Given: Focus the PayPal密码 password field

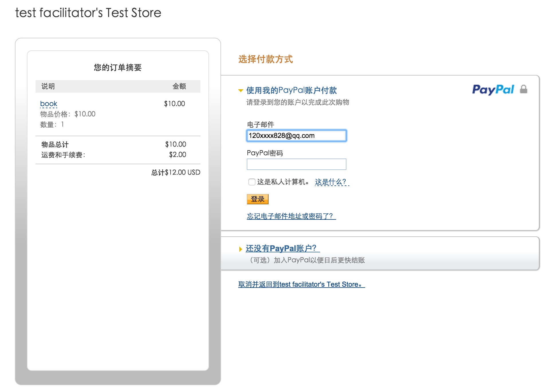Looking at the screenshot, I should (297, 164).
